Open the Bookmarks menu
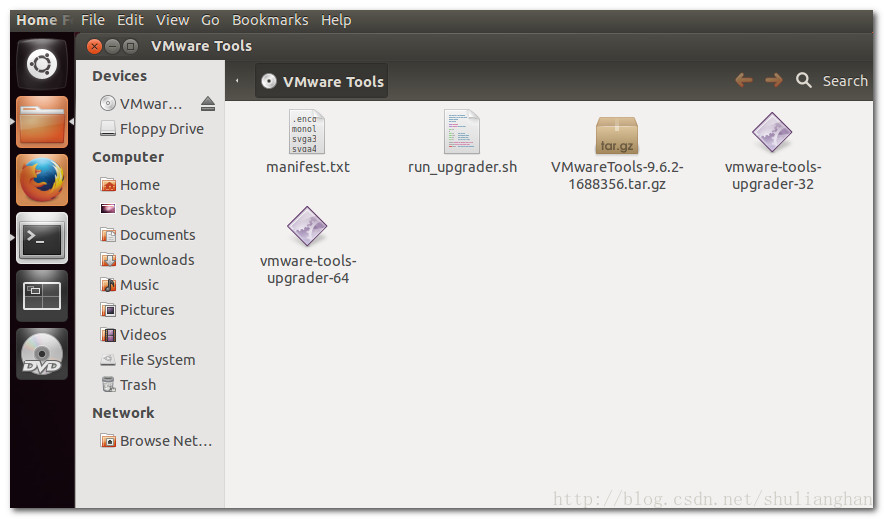Viewport: 884px width, 519px height. pyautogui.click(x=270, y=20)
